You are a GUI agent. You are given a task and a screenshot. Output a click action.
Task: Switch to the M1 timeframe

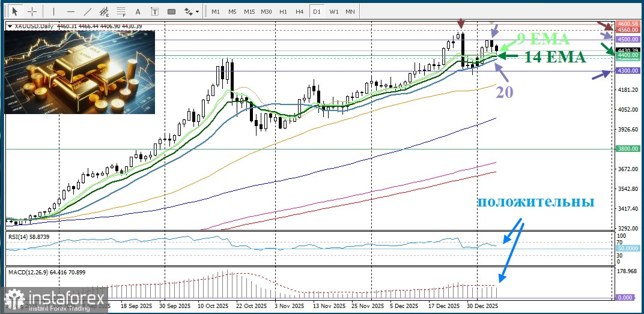[x=216, y=11]
